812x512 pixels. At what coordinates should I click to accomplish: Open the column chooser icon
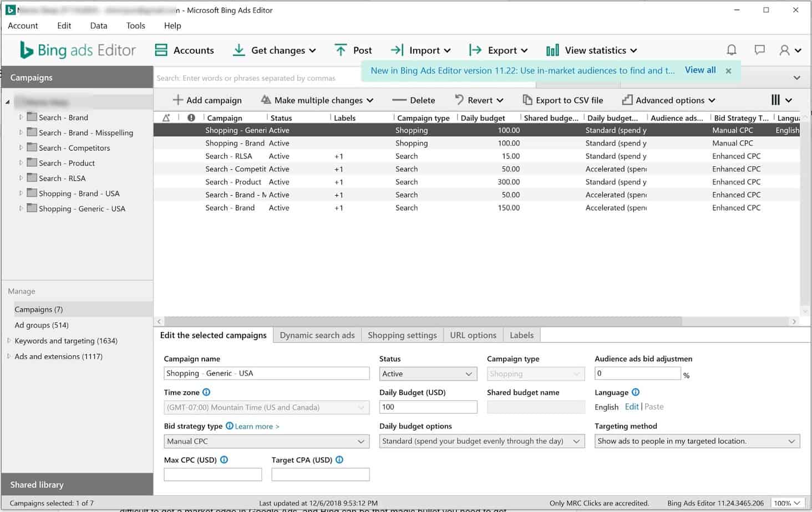[775, 100]
